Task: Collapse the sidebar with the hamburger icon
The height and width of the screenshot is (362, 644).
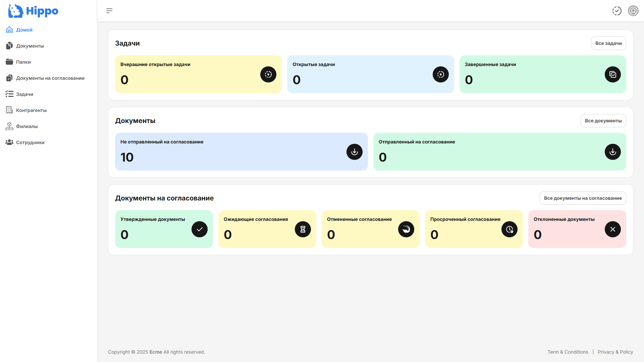Action: click(x=109, y=11)
